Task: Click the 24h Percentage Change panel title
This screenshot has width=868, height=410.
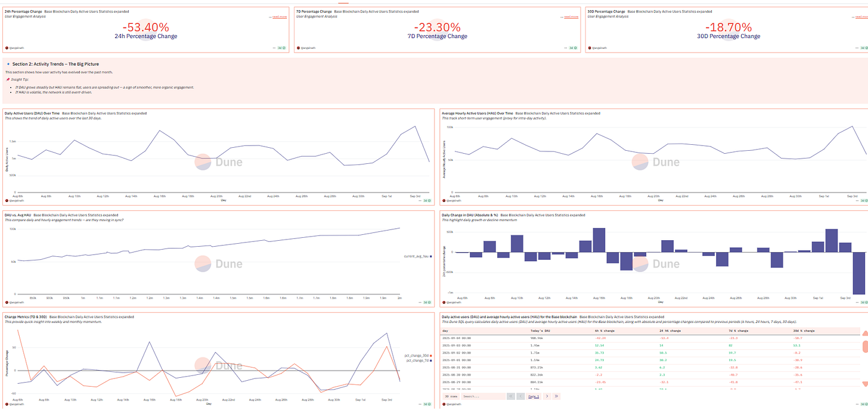Action: tap(22, 11)
